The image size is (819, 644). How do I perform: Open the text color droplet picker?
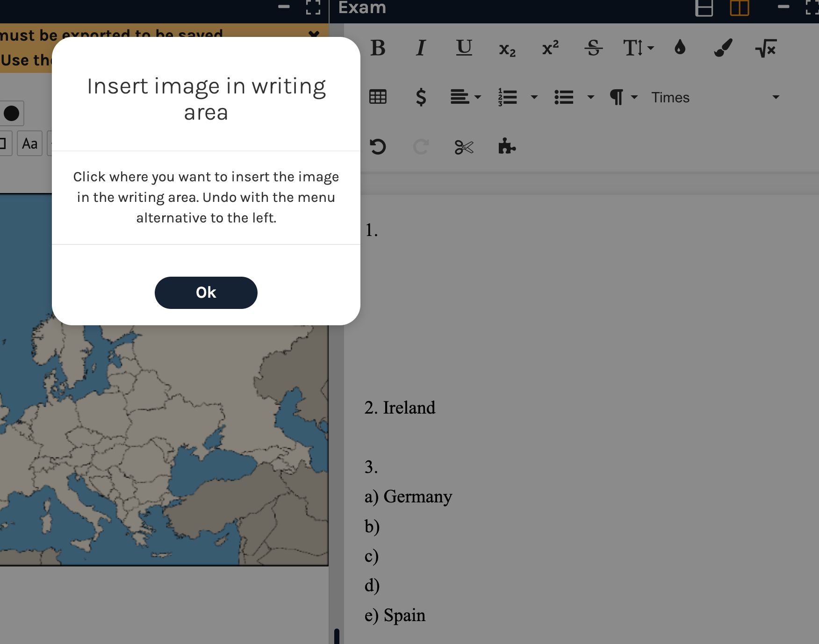[680, 48]
